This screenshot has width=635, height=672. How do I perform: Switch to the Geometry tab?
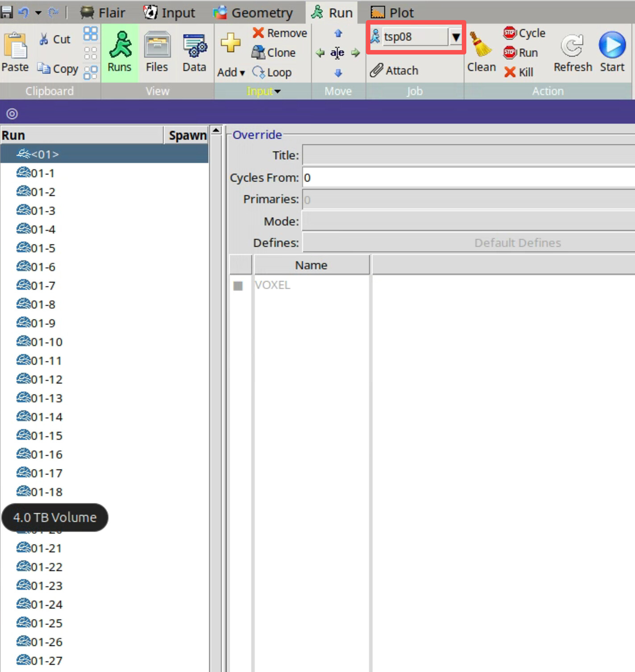pyautogui.click(x=253, y=13)
